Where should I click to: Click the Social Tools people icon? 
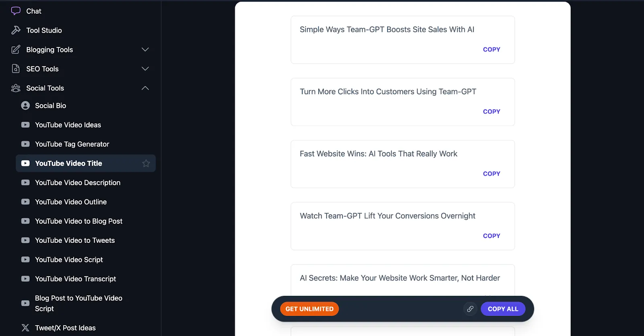point(16,88)
